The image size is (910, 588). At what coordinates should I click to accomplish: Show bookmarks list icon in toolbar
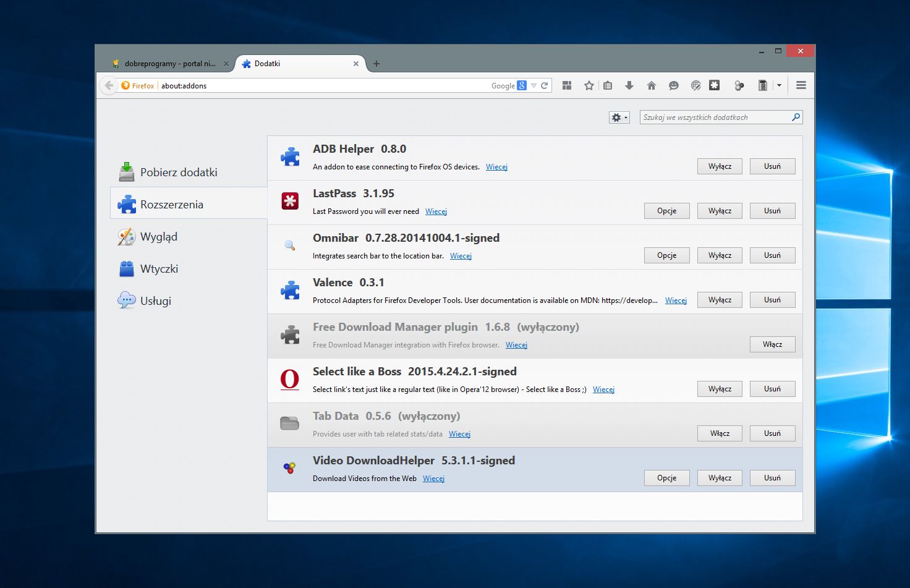[x=608, y=85]
